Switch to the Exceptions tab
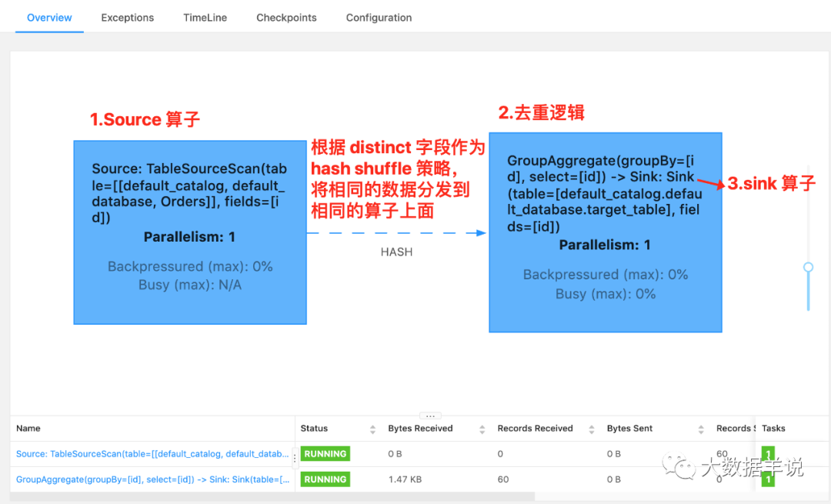The height and width of the screenshot is (504, 831). tap(127, 17)
